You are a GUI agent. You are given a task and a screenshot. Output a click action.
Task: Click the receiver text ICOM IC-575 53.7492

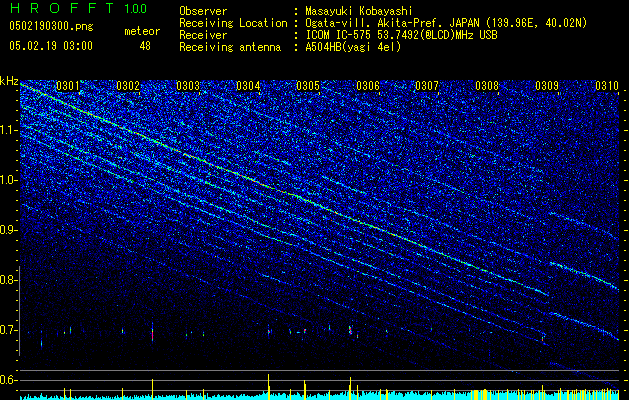click(x=401, y=35)
